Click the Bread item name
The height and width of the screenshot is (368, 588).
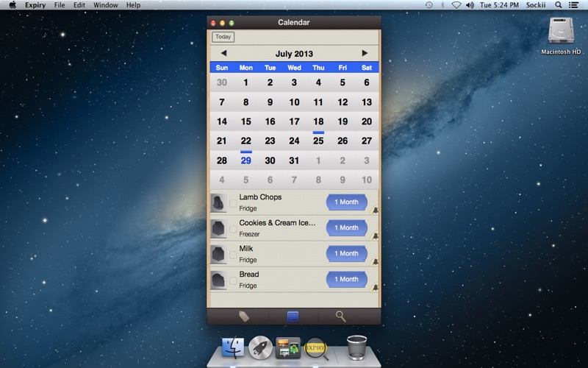click(x=249, y=274)
